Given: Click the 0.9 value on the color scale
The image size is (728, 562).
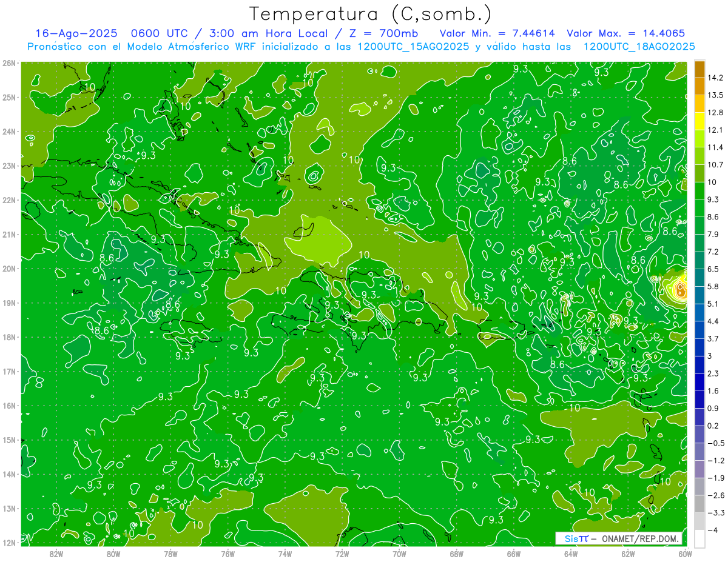Looking at the screenshot, I should tap(712, 408).
